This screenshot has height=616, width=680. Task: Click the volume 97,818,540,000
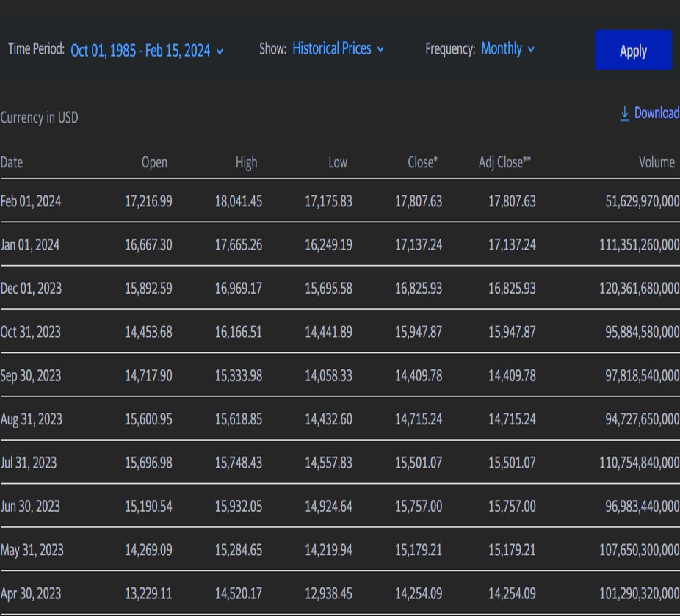point(643,375)
